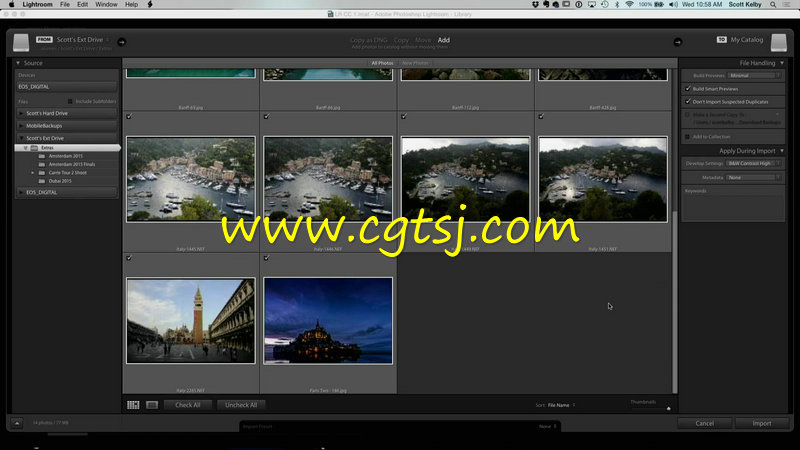
Task: Click the Extras folder icon
Action: [35, 147]
